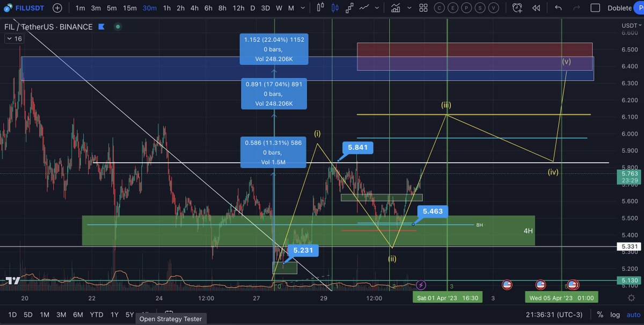Create an alert with the alarm clock icon
This screenshot has width=644, height=325.
(x=517, y=8)
